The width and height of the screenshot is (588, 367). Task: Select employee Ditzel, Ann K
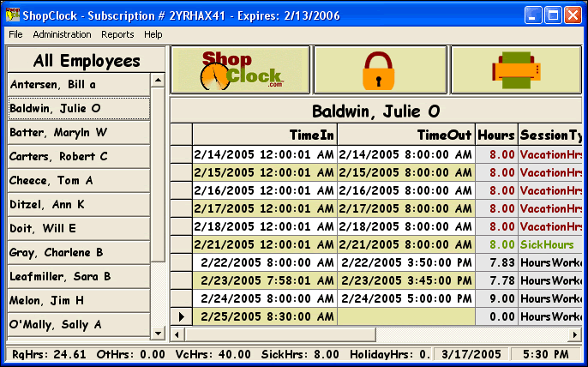[x=79, y=205]
